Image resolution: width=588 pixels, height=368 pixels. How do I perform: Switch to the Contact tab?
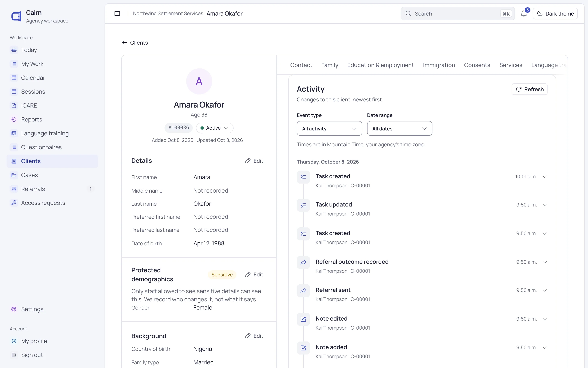tap(301, 65)
